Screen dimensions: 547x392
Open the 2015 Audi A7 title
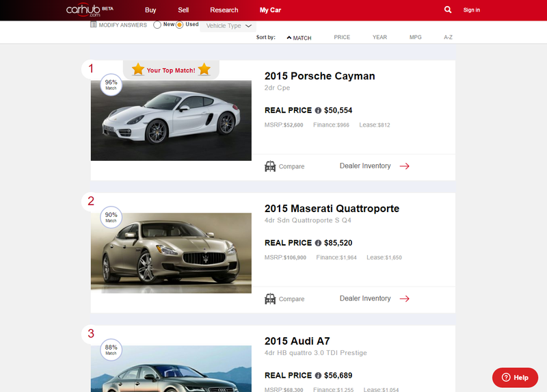coord(297,341)
